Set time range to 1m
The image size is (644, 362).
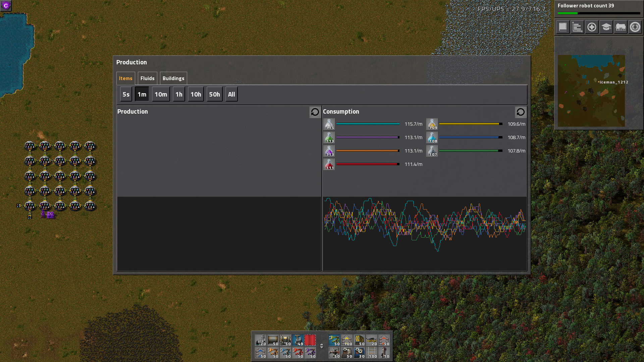(142, 95)
